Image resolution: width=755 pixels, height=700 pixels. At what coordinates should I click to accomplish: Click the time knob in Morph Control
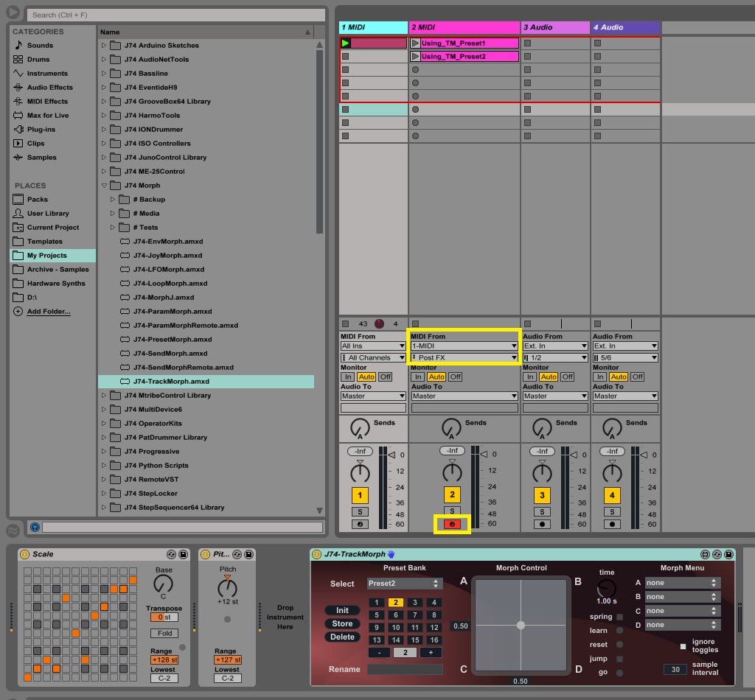coord(607,589)
